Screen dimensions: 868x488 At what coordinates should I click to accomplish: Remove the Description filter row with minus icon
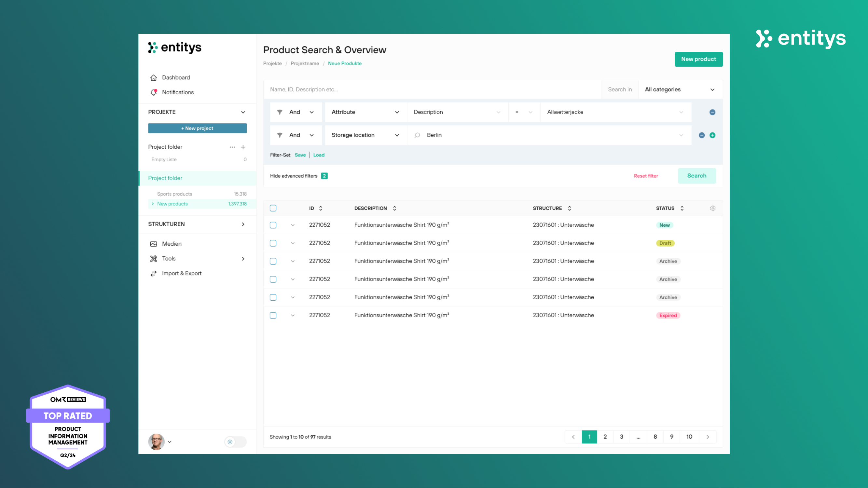pyautogui.click(x=712, y=112)
